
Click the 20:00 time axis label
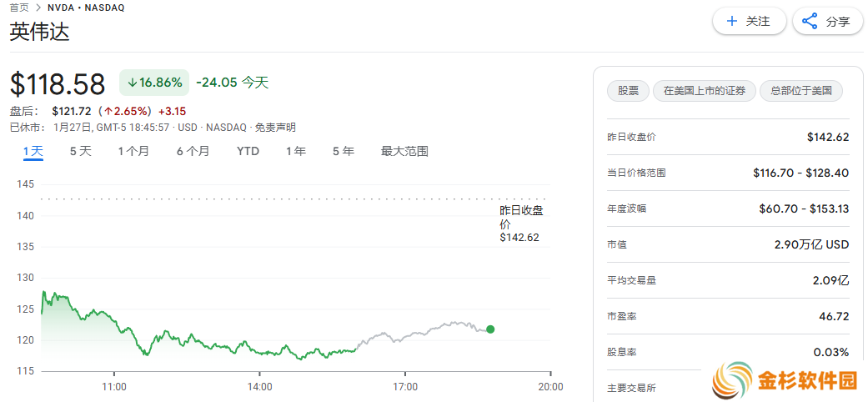coord(550,386)
